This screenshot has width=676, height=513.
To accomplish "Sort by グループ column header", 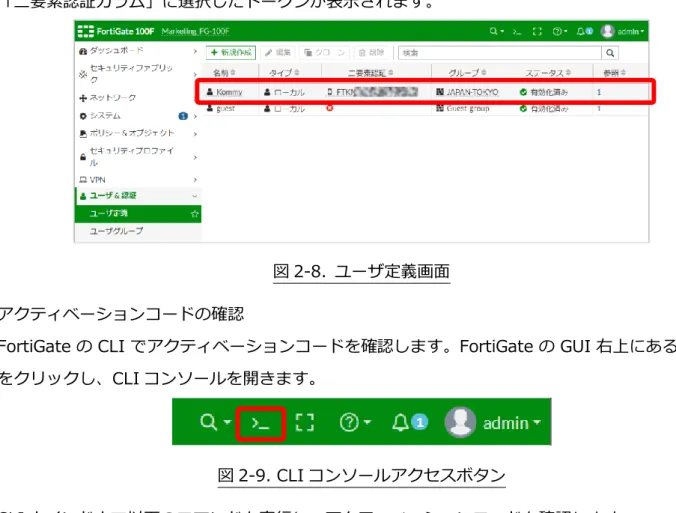I will [467, 72].
